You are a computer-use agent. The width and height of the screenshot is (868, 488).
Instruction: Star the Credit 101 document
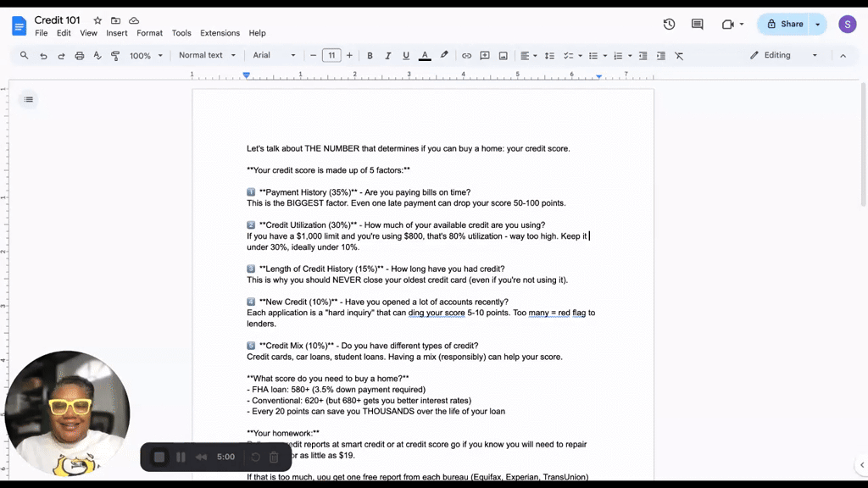(97, 20)
